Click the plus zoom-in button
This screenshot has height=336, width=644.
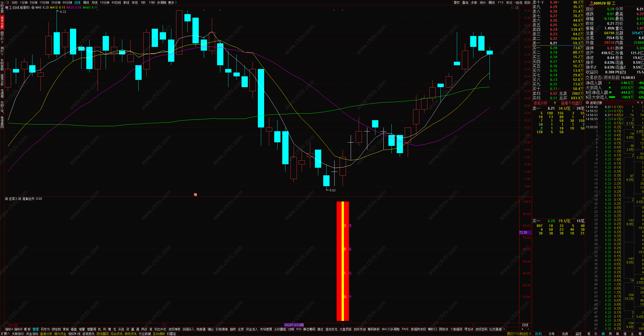pos(522,329)
